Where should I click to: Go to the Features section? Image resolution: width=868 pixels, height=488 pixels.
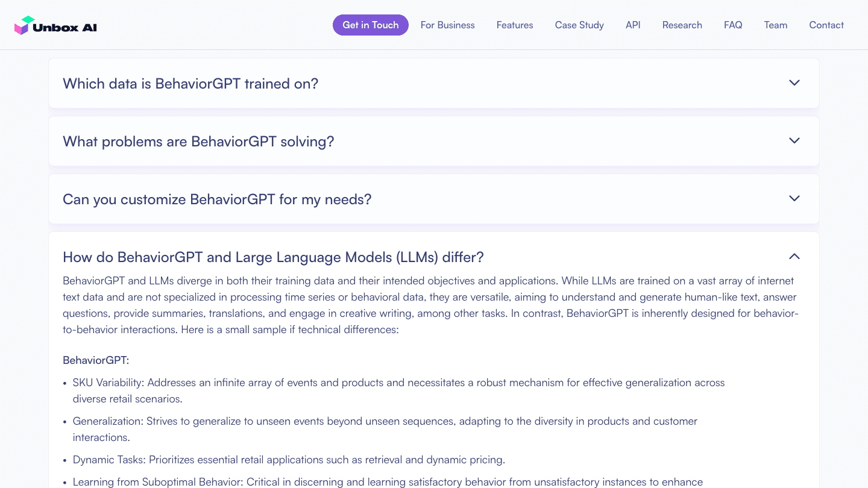515,25
